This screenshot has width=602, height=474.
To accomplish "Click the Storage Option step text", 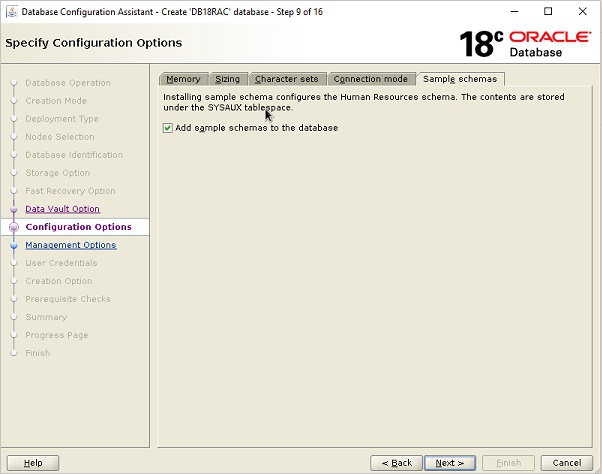I will pos(58,173).
